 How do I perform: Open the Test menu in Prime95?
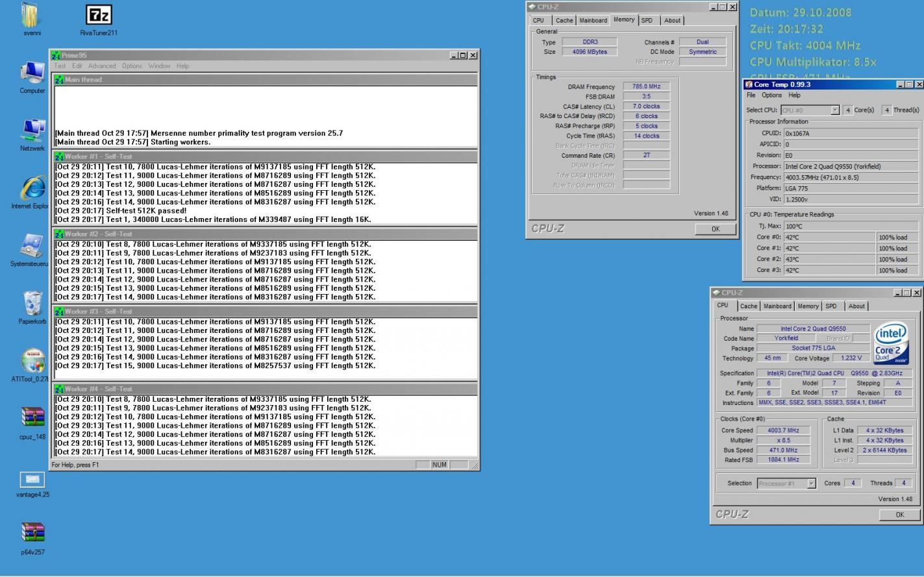[60, 66]
